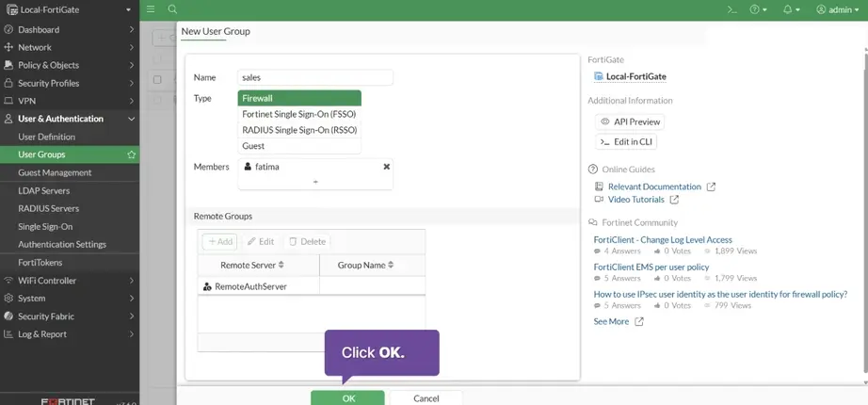Sort by Remote Server column arrows
868x405 pixels.
coord(281,265)
